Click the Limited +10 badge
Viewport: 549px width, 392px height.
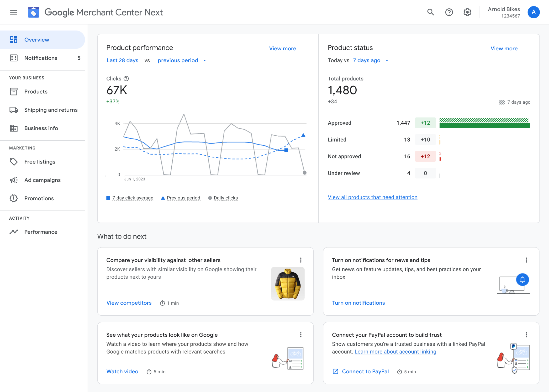coord(425,139)
